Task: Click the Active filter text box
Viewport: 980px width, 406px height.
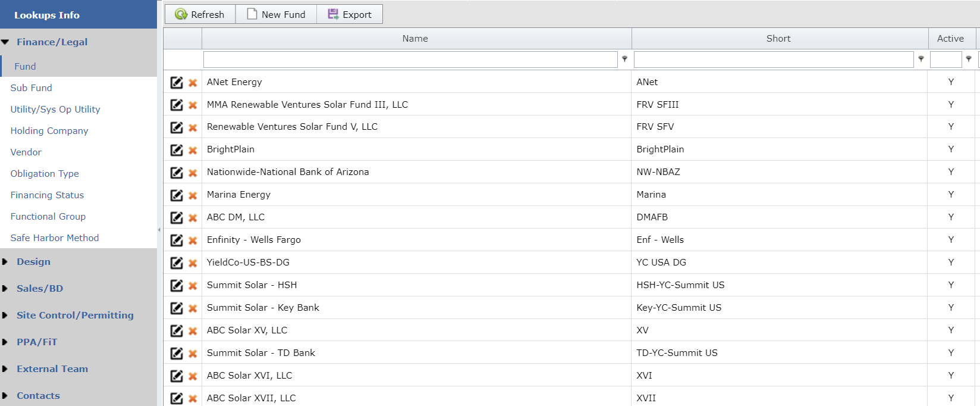Action: click(x=946, y=60)
